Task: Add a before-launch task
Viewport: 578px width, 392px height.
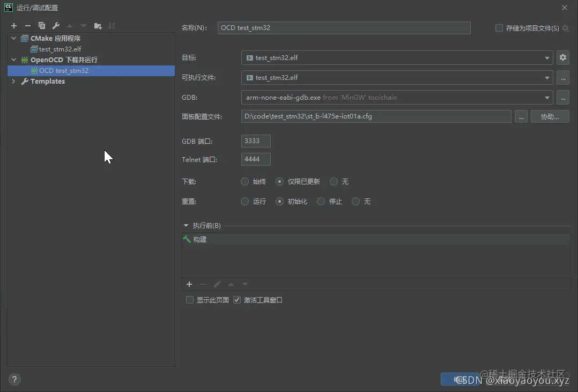Action: [x=189, y=284]
